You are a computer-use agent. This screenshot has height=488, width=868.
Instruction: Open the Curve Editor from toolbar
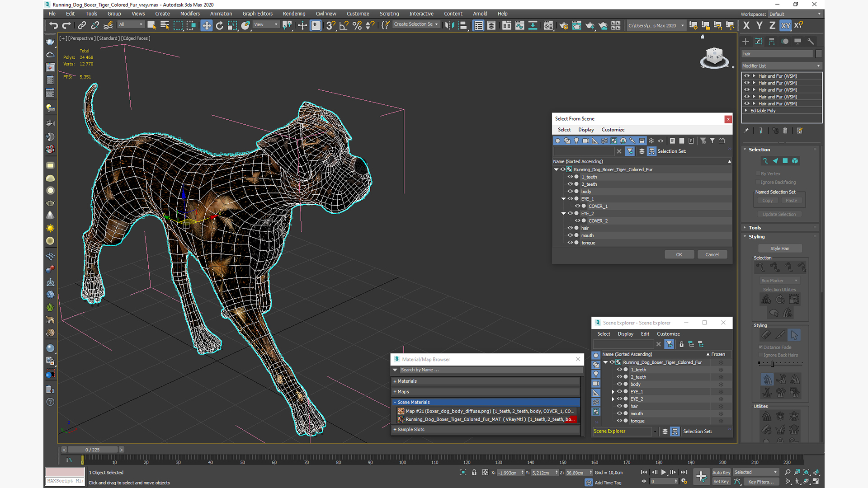[520, 25]
